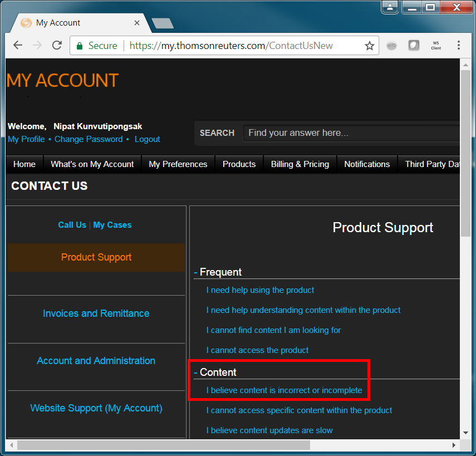The width and height of the screenshot is (476, 456).
Task: Click the horizontal scrollbar thumb
Action: [164, 445]
